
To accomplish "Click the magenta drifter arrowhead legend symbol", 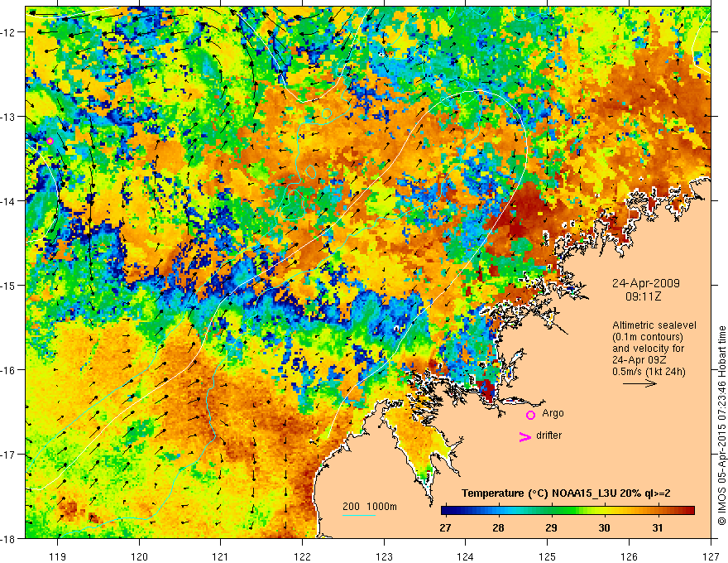I will (525, 437).
